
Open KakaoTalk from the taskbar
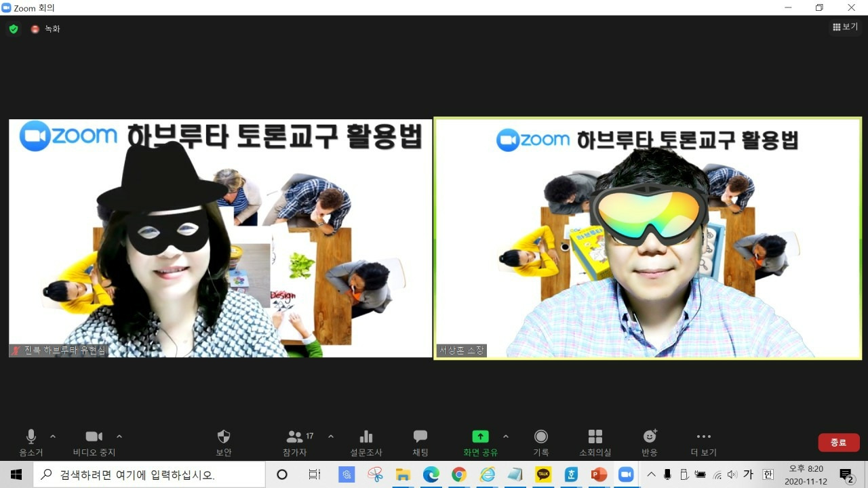coord(543,474)
